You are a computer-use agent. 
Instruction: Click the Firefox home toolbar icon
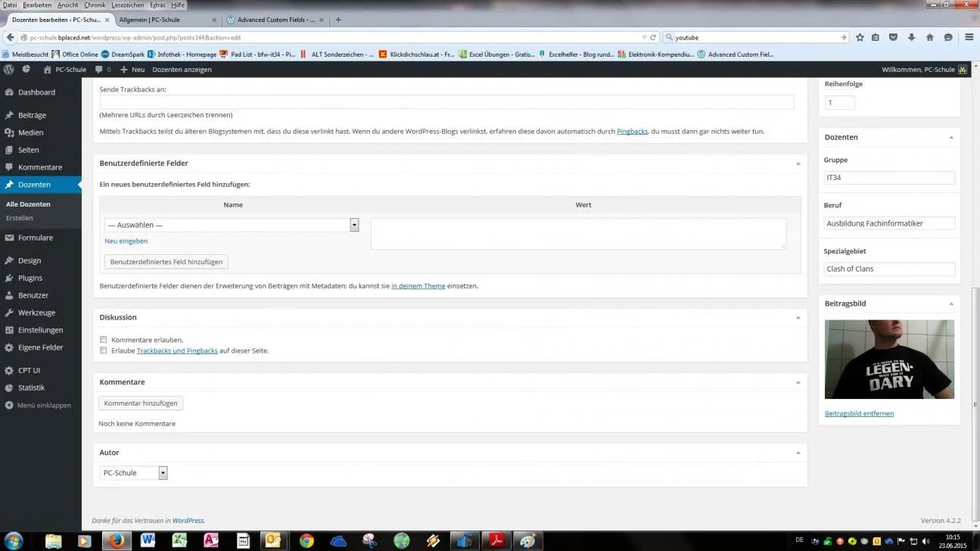[x=930, y=37]
